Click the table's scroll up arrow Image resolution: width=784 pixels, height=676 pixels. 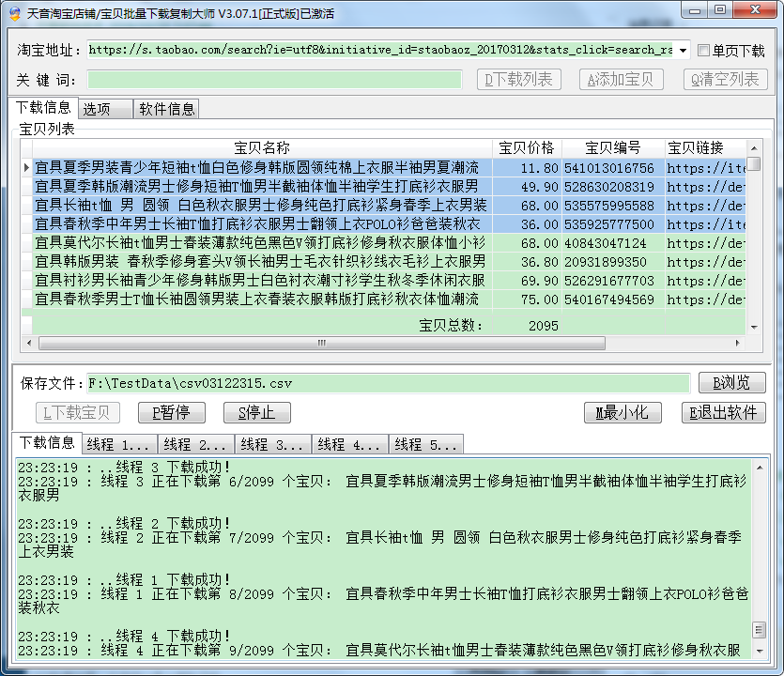click(754, 148)
